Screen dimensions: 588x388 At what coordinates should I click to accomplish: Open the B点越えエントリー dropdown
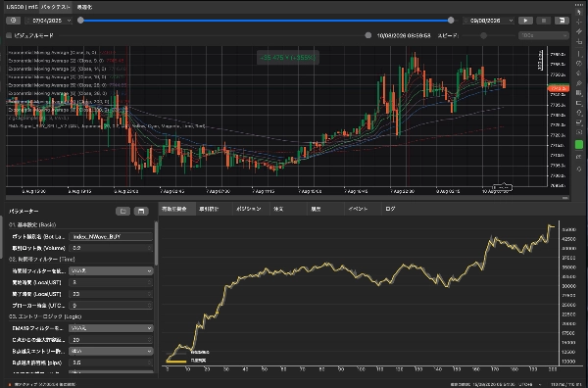coord(111,352)
